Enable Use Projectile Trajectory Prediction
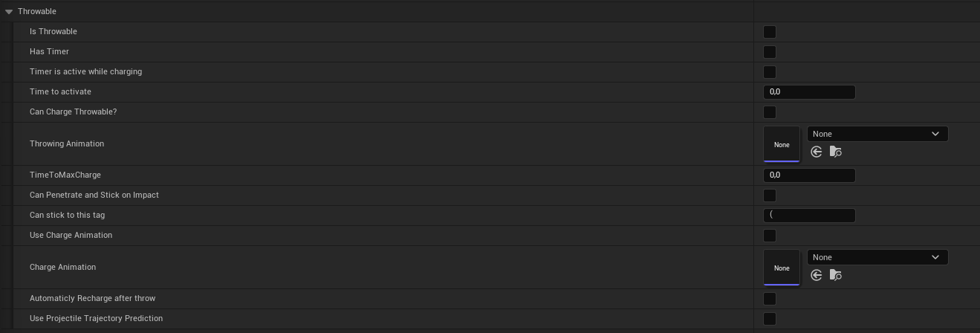 [x=770, y=319]
